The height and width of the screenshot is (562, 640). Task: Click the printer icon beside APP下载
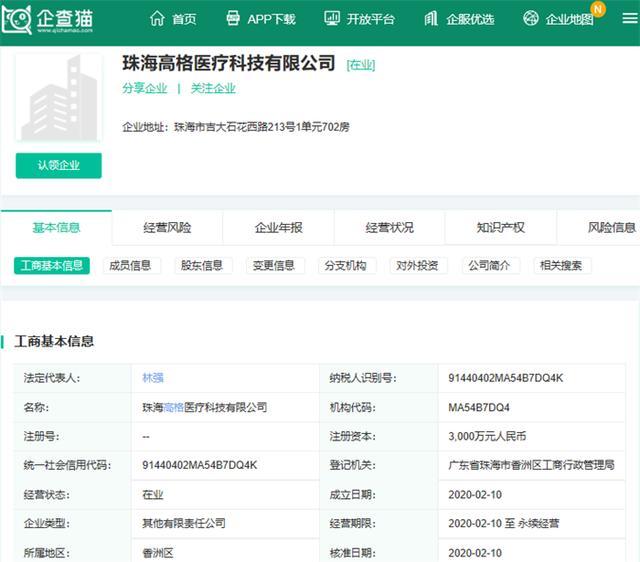[x=233, y=18]
